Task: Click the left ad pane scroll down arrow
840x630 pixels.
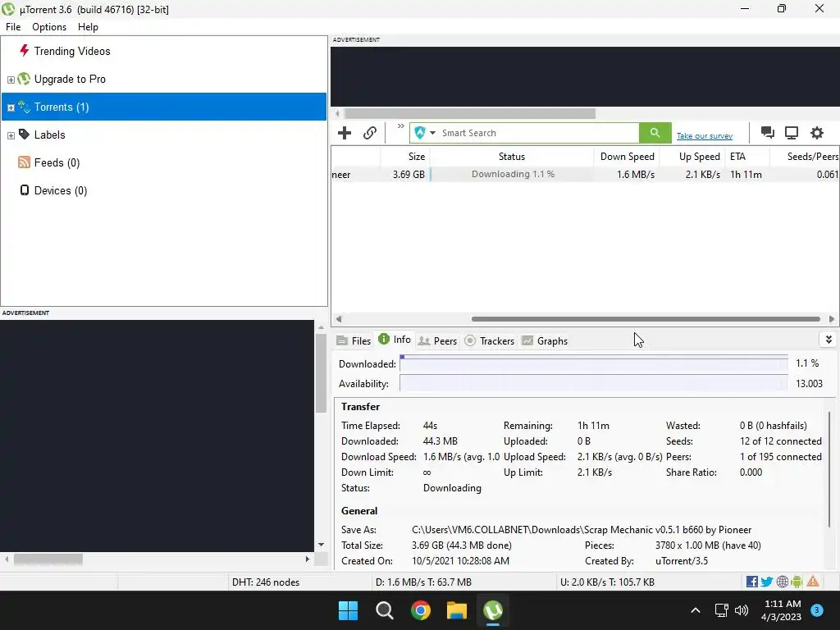Action: click(321, 545)
